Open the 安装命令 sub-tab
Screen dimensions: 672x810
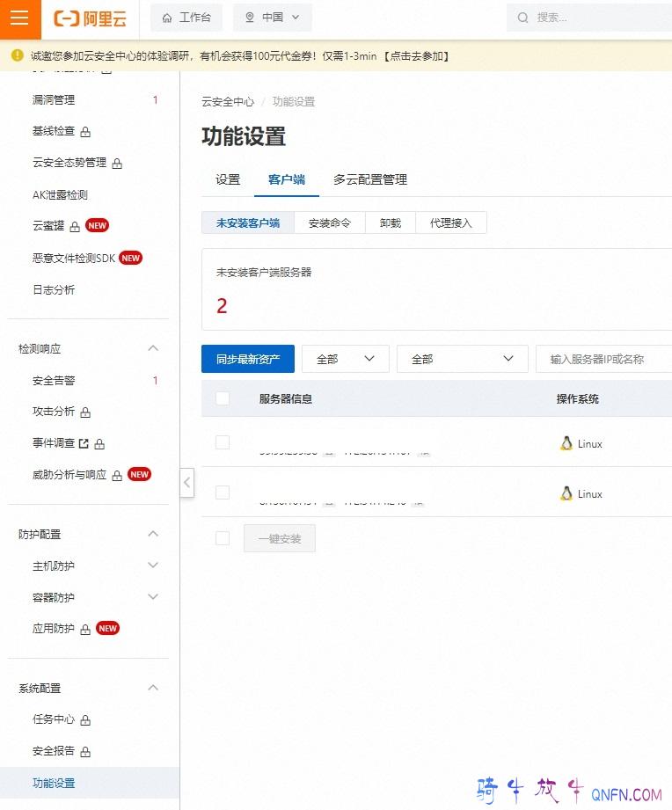pyautogui.click(x=330, y=223)
